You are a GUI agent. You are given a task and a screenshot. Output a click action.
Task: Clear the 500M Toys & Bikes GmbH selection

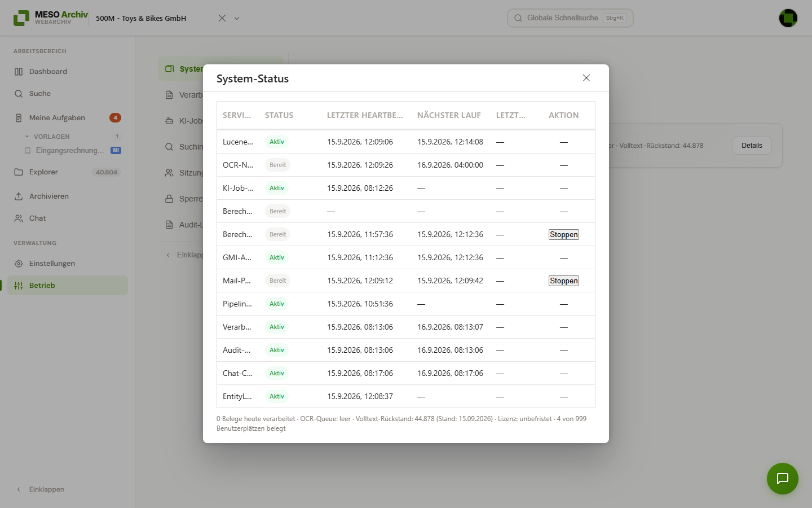click(222, 18)
